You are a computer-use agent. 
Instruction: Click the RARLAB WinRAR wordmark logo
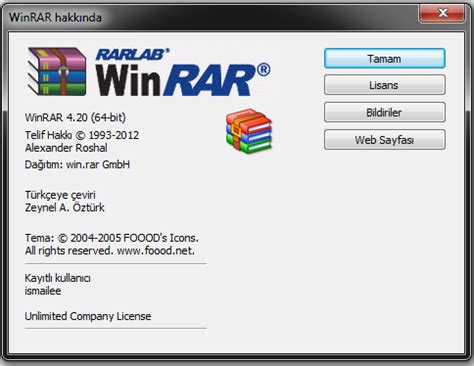pyautogui.click(x=183, y=72)
